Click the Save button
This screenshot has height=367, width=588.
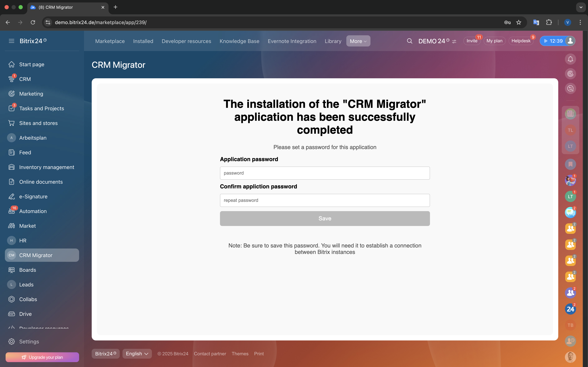325,218
